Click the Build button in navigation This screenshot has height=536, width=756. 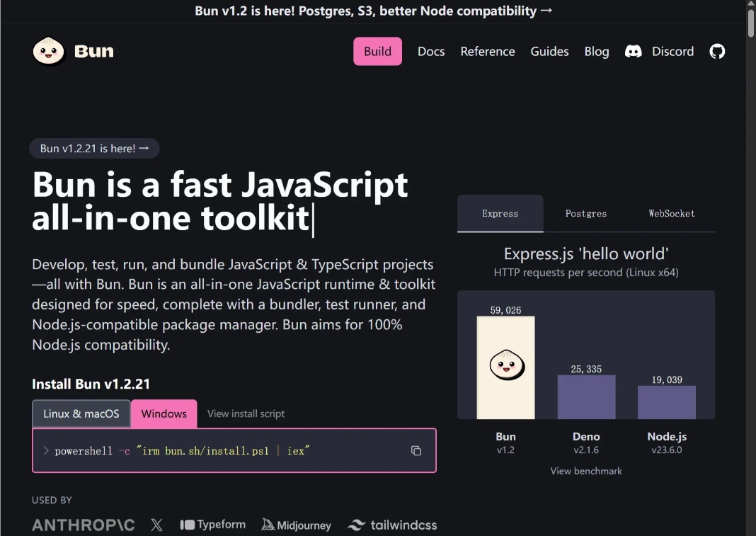coord(377,51)
